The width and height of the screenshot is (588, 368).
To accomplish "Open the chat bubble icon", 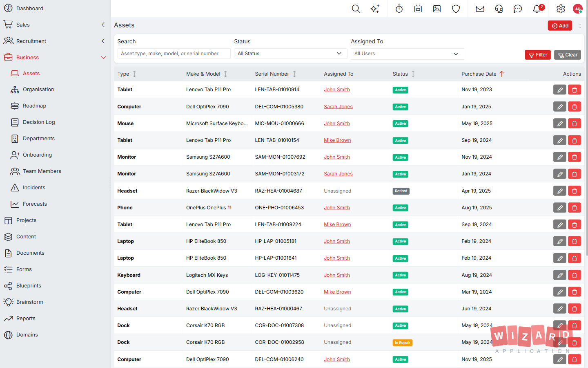I will [518, 9].
